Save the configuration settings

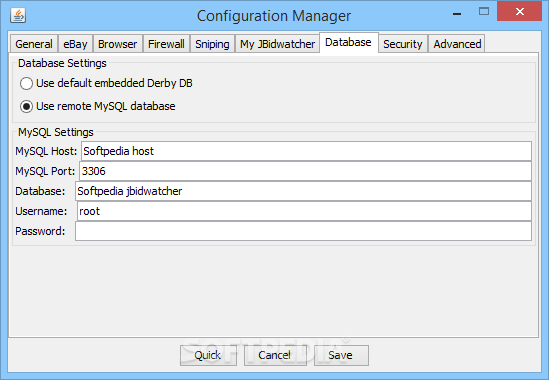point(341,355)
